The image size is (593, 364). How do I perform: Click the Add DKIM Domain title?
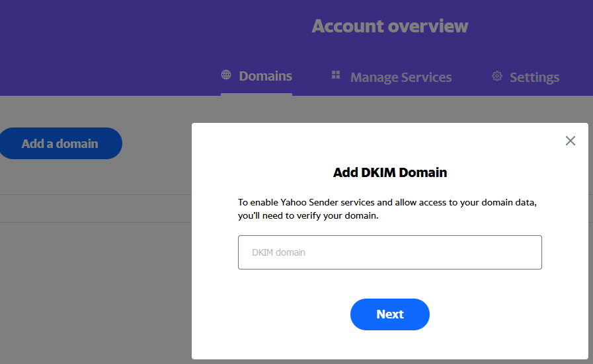pos(390,172)
